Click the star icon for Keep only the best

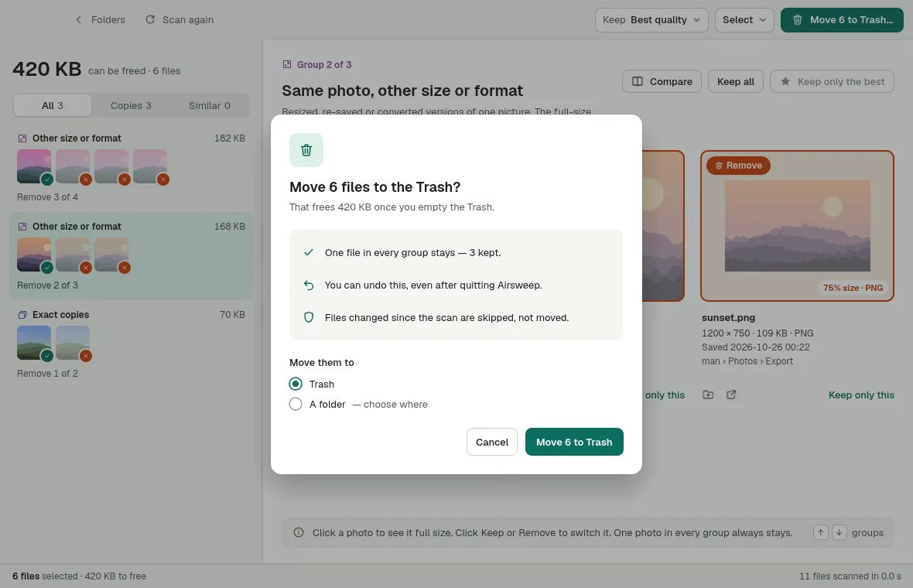tap(785, 81)
